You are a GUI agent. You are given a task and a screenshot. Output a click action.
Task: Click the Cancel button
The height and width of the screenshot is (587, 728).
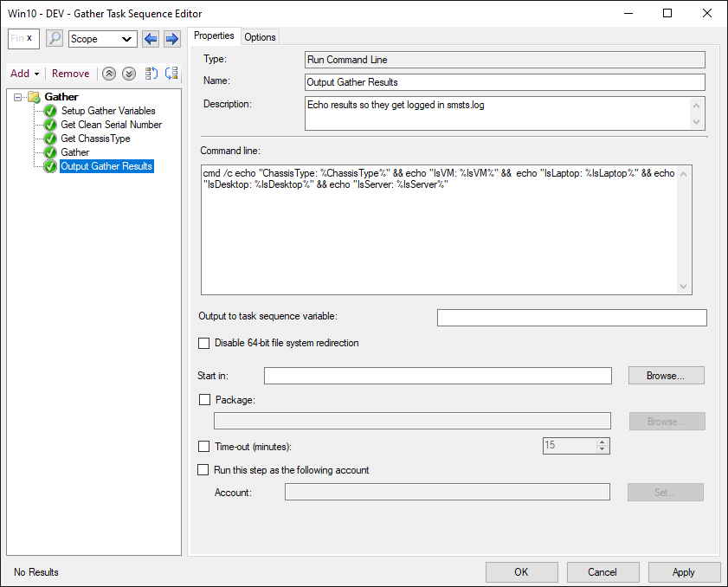tap(602, 572)
